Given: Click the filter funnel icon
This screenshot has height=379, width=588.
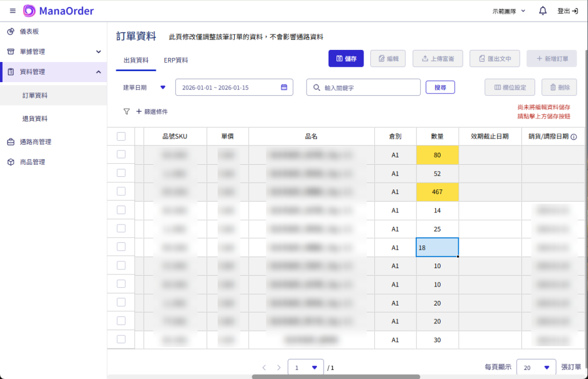Looking at the screenshot, I should click(126, 111).
